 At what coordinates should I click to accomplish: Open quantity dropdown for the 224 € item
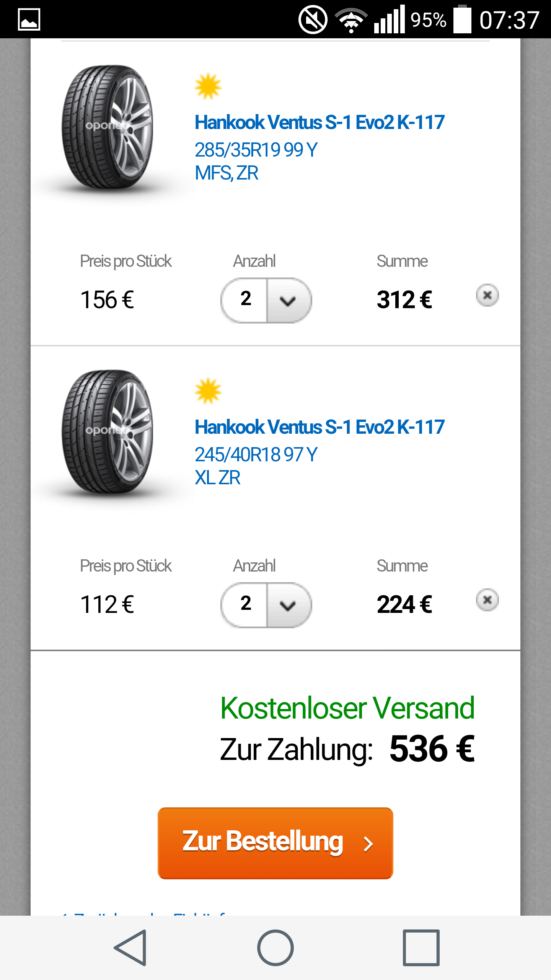(x=266, y=605)
